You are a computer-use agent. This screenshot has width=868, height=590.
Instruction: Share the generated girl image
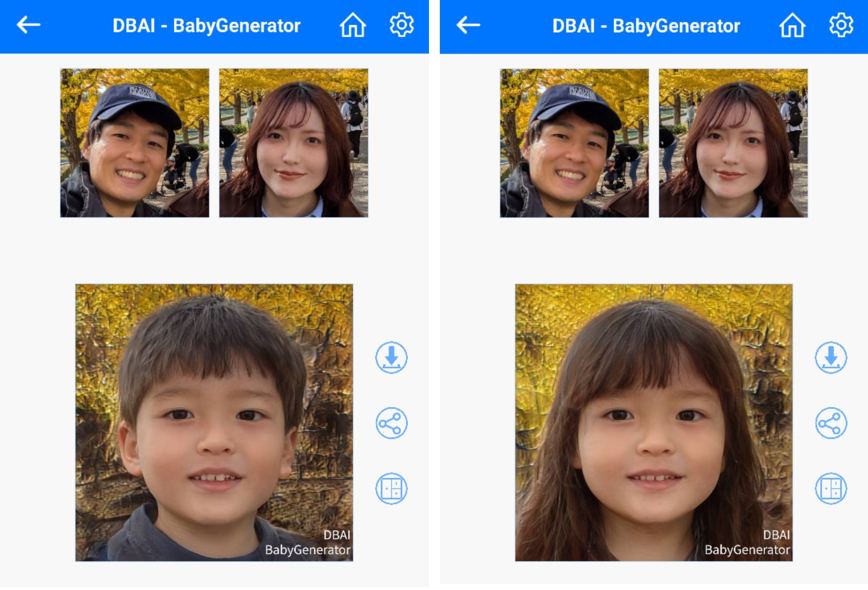(x=831, y=423)
